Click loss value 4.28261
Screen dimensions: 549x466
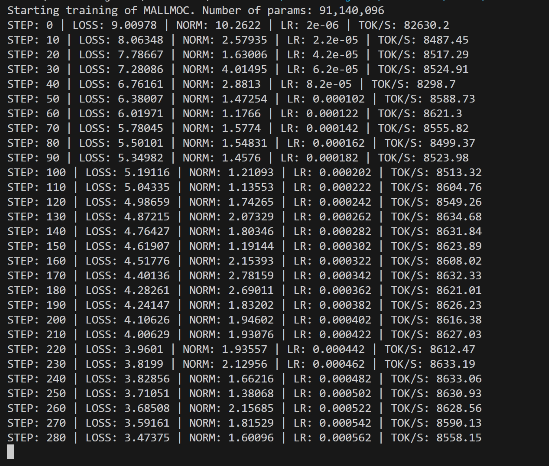click(147, 290)
